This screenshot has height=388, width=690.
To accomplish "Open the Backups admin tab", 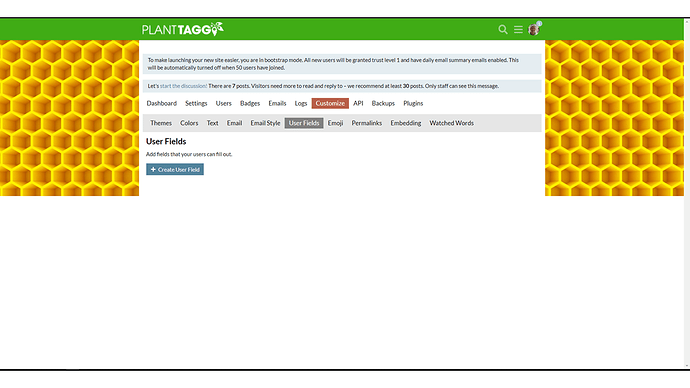I will pyautogui.click(x=383, y=103).
